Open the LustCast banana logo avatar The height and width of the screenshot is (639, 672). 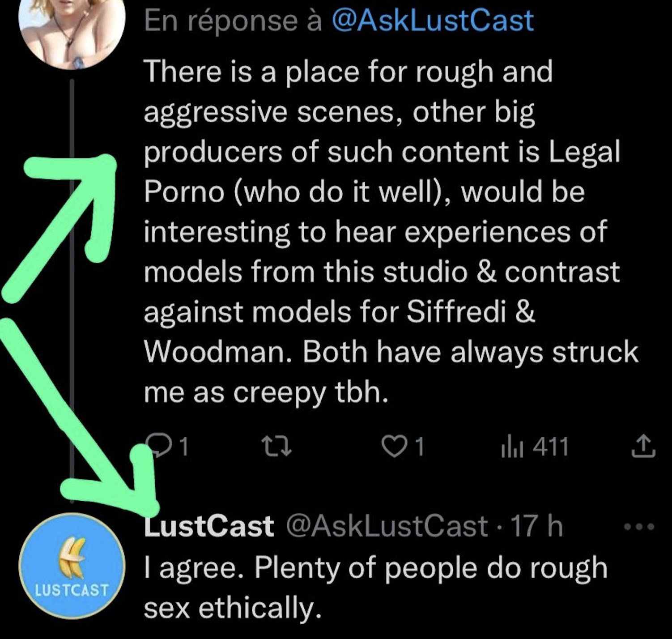coord(72,566)
